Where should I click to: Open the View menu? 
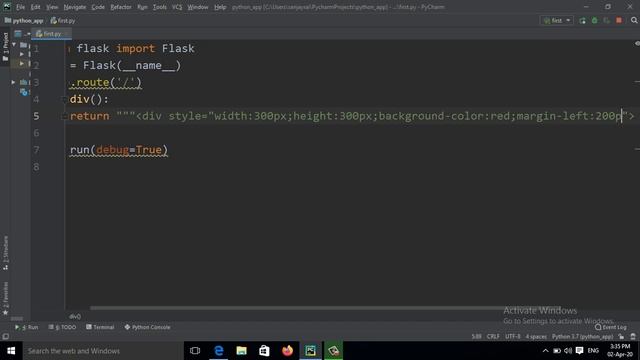point(52,7)
